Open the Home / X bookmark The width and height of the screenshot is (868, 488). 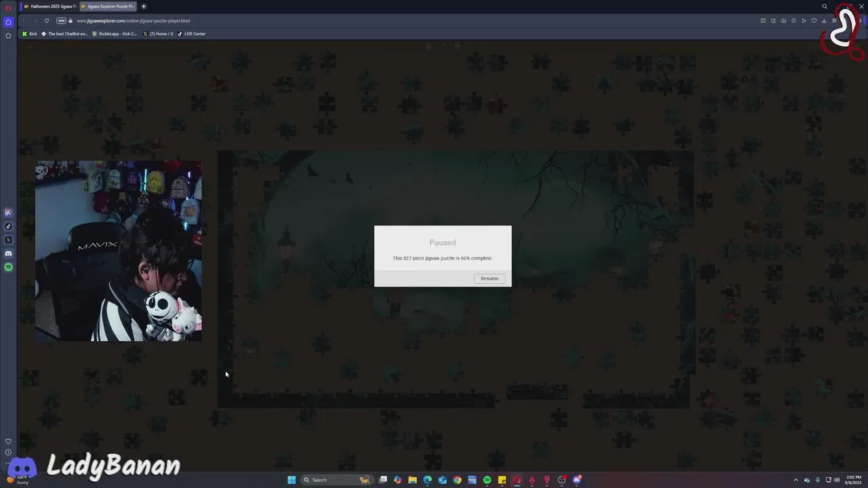click(x=159, y=34)
